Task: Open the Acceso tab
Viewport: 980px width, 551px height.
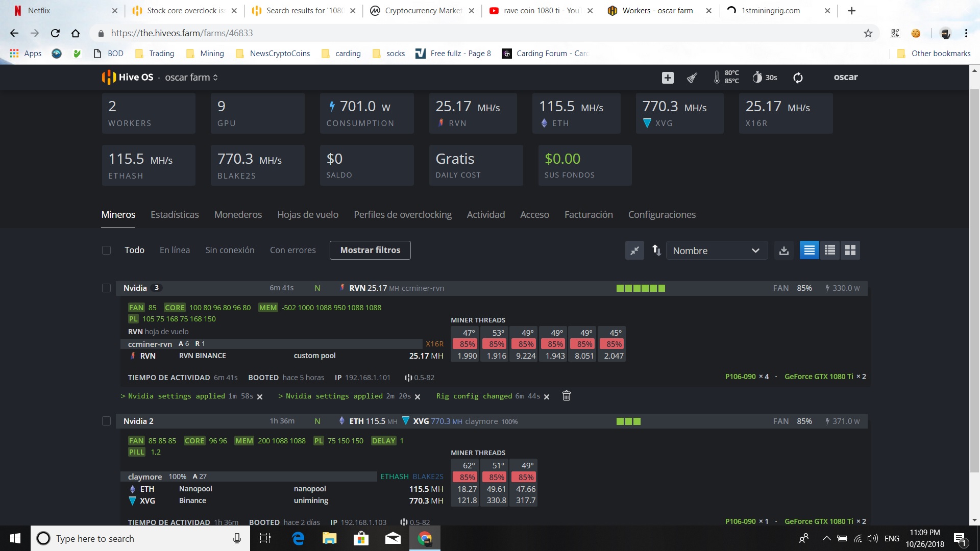Action: tap(534, 215)
